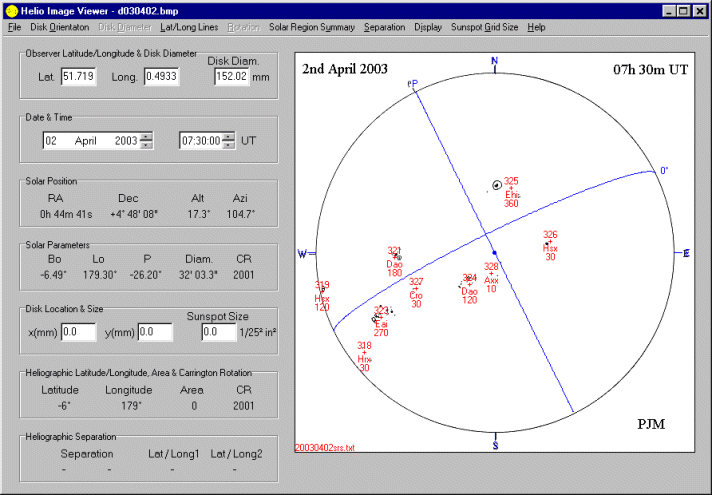Click the blue disk center dot
712x495 pixels.
click(x=494, y=253)
